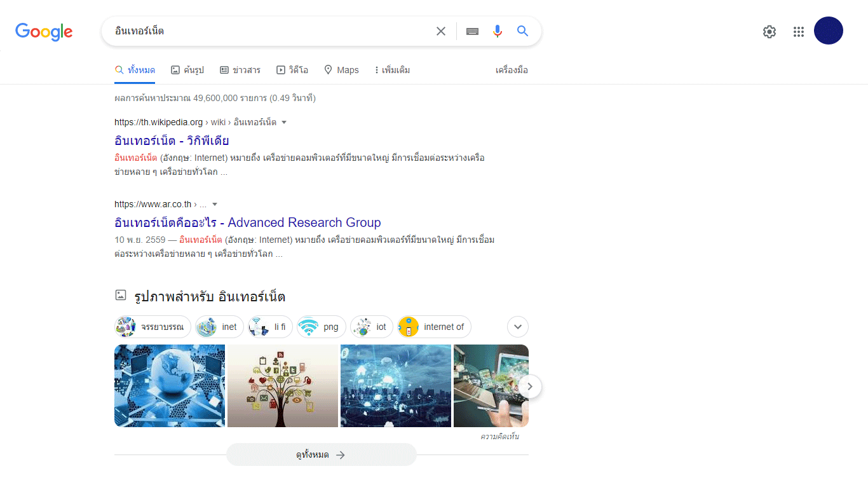The image size is (868, 492).
Task: Click the magnifying glass search button
Action: coord(523,31)
